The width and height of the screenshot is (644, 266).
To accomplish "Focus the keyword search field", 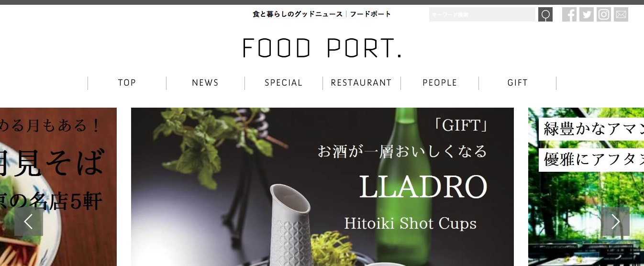I will (x=482, y=14).
